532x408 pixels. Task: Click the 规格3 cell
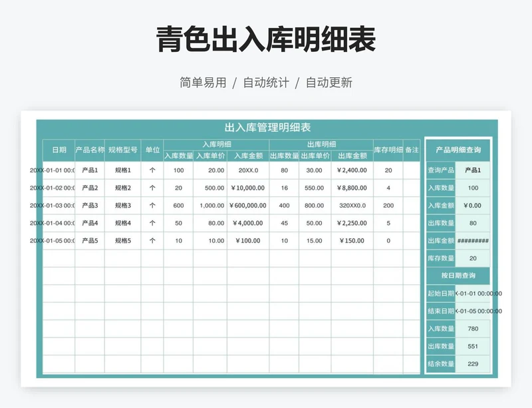click(123, 206)
